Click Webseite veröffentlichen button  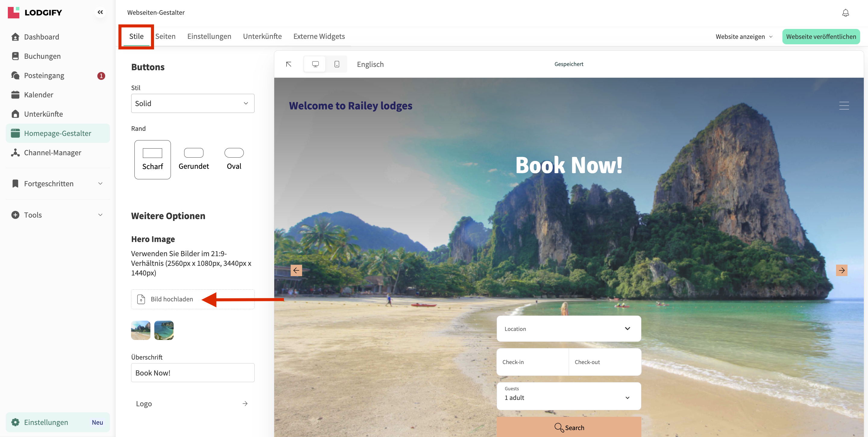point(821,36)
